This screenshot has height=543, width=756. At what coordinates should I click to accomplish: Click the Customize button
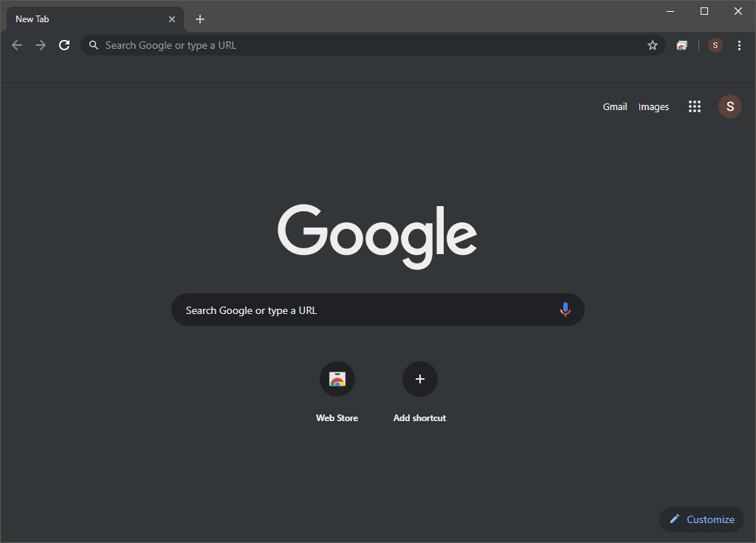pos(701,519)
